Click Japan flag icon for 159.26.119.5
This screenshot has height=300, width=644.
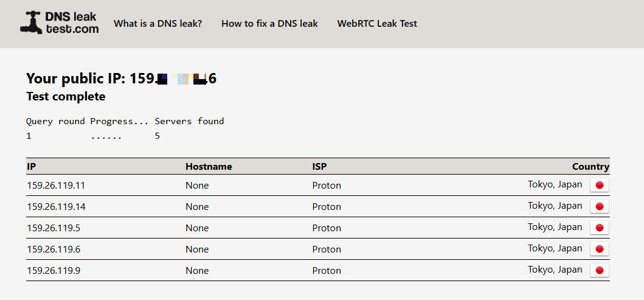(x=599, y=228)
